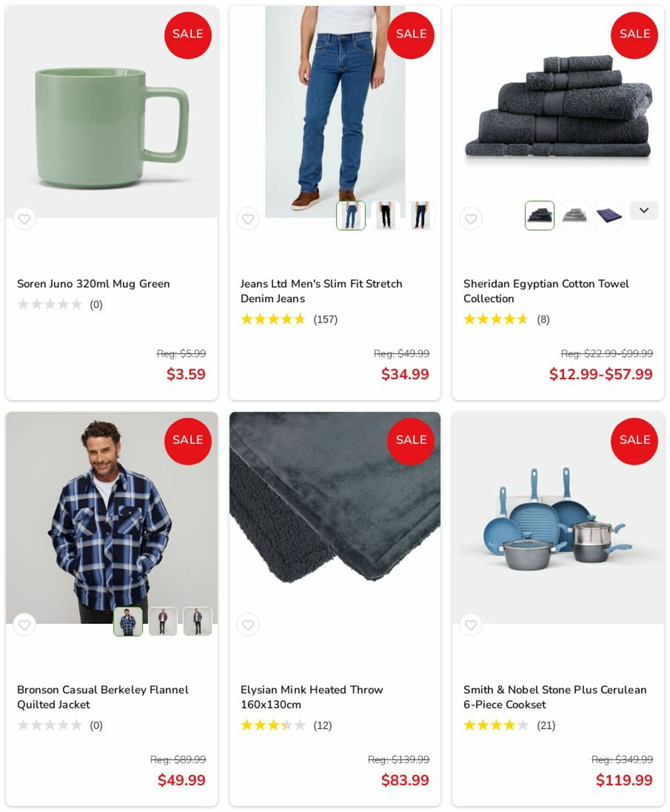Select second flannel jacket colour thumbnail
The height and width of the screenshot is (812, 670).
tap(162, 622)
